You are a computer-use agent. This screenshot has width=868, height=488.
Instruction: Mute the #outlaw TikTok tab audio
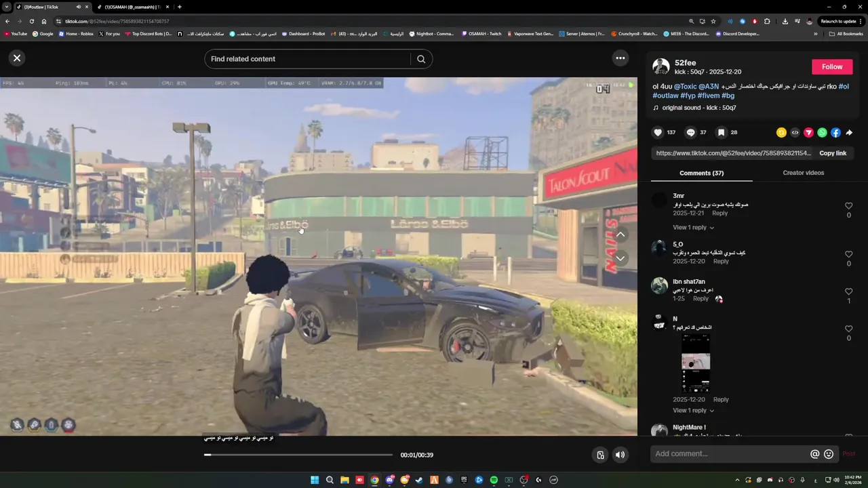point(79,7)
